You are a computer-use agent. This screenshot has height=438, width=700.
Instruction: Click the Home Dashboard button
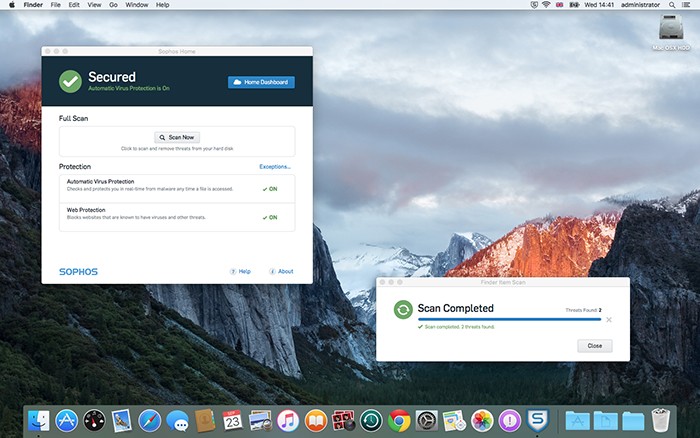click(x=261, y=82)
